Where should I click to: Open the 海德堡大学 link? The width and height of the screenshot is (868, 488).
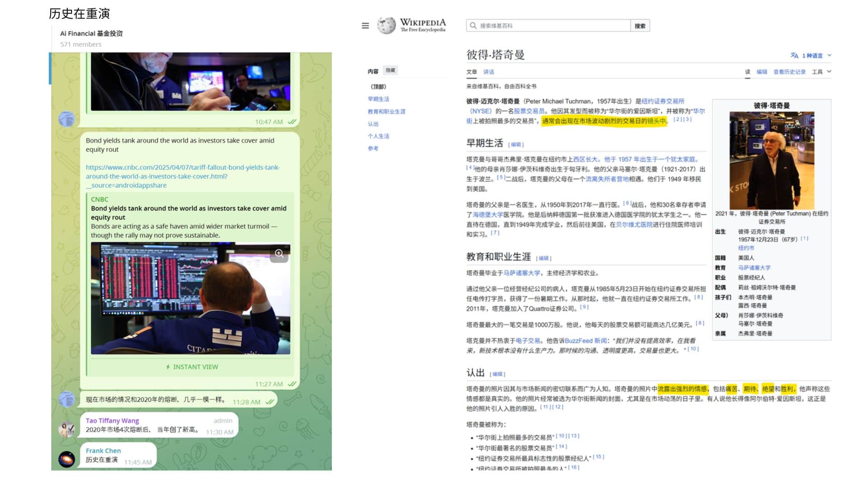coord(488,215)
